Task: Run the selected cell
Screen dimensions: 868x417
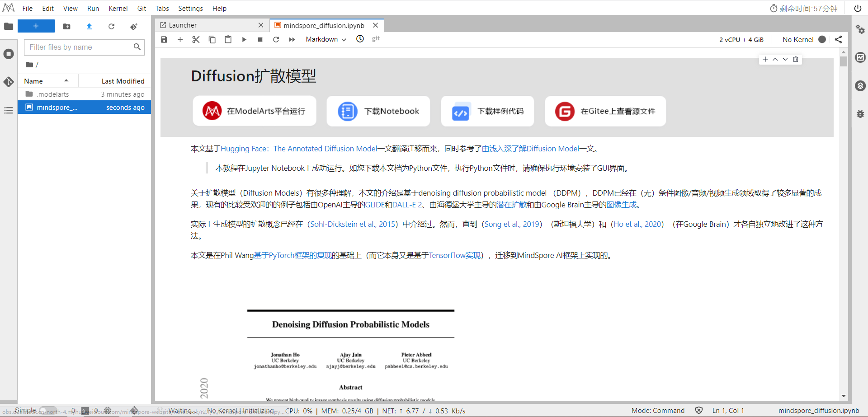Action: tap(244, 39)
